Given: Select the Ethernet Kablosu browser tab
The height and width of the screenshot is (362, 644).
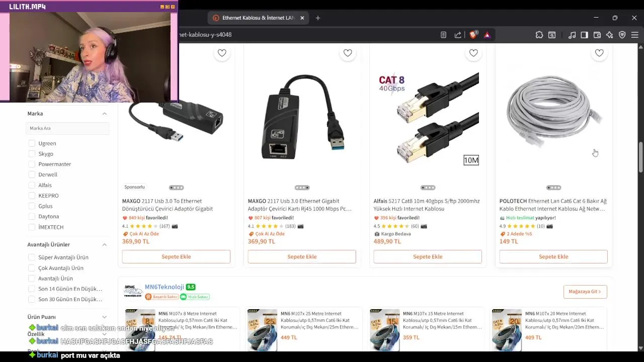Looking at the screenshot, I should 258,18.
